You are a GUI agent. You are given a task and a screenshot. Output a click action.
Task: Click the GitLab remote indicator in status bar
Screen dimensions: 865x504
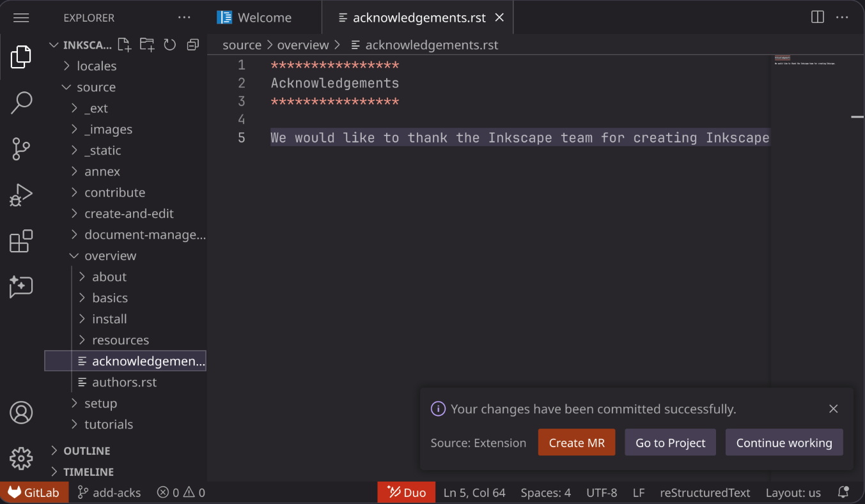click(35, 493)
